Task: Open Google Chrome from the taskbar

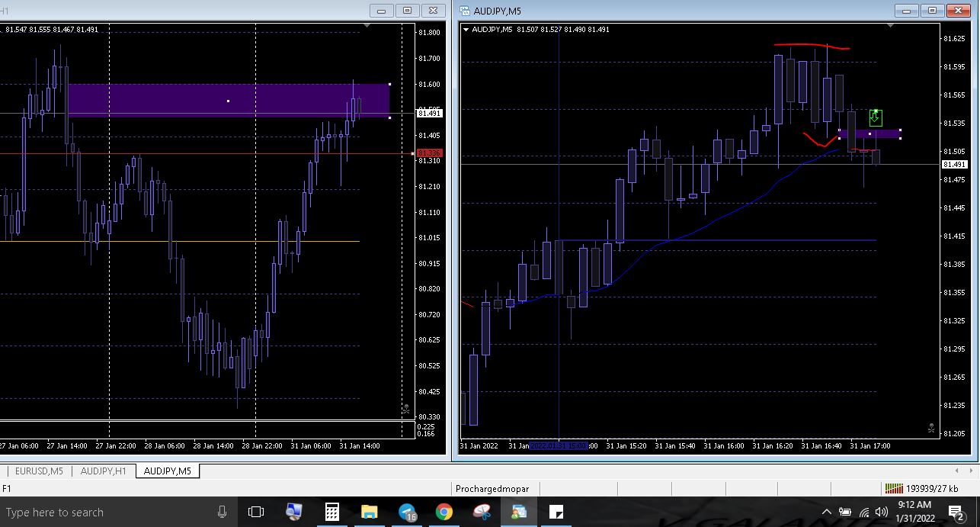Action: [x=444, y=512]
